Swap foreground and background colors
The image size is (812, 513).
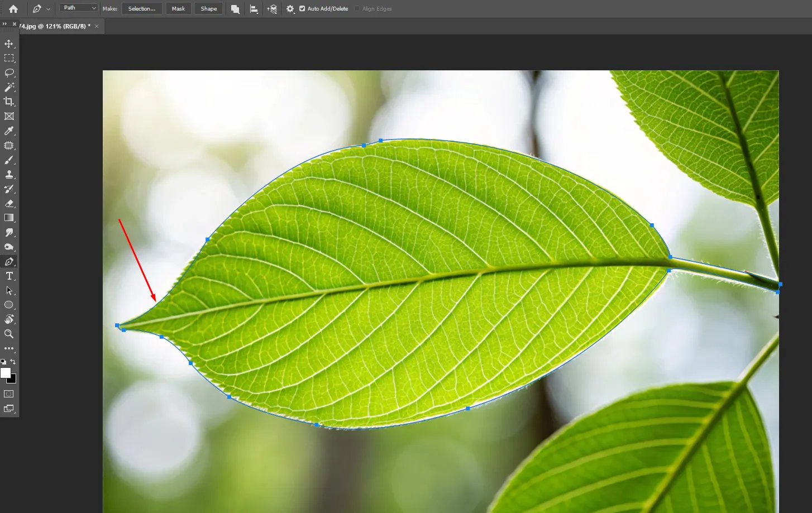(x=13, y=362)
